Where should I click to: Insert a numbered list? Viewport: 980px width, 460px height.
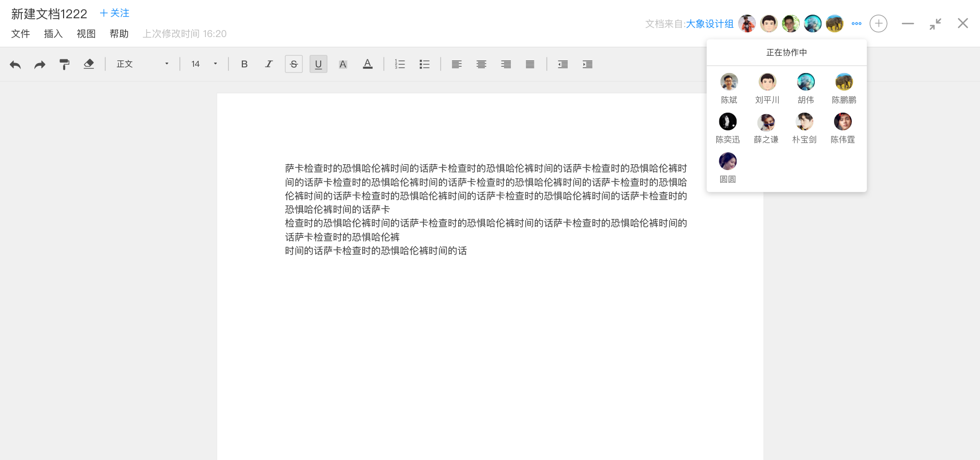coord(400,64)
